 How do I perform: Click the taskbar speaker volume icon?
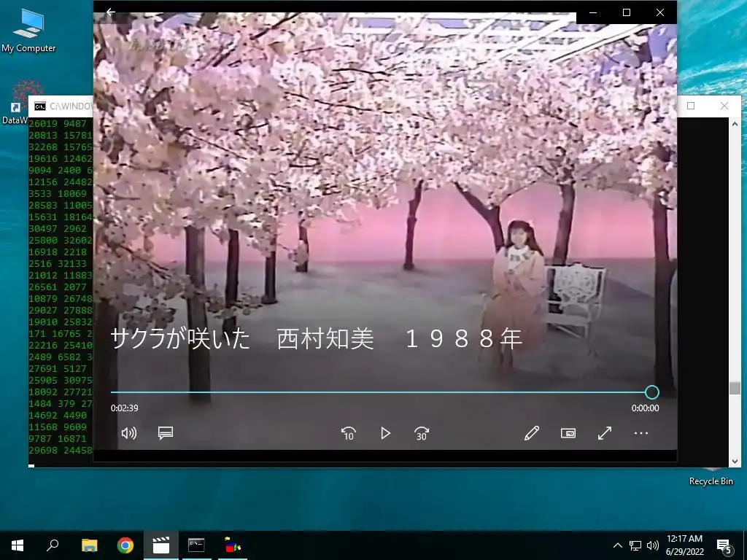click(653, 545)
